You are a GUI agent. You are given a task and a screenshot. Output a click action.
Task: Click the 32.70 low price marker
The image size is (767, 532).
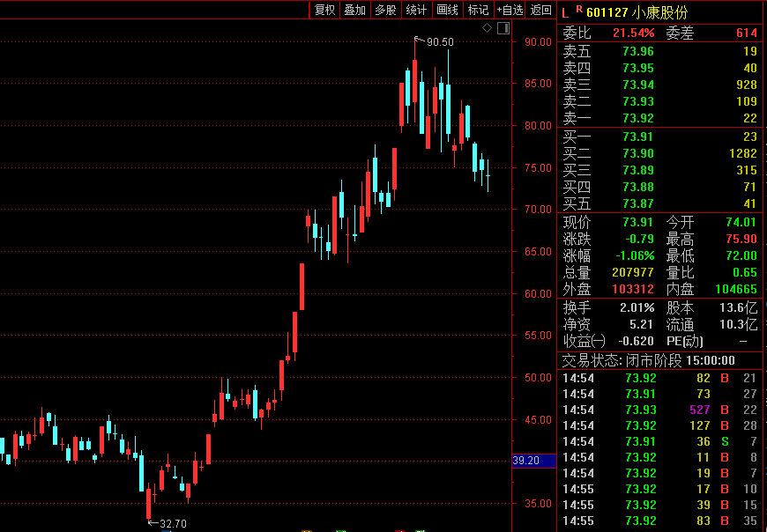[x=170, y=523]
